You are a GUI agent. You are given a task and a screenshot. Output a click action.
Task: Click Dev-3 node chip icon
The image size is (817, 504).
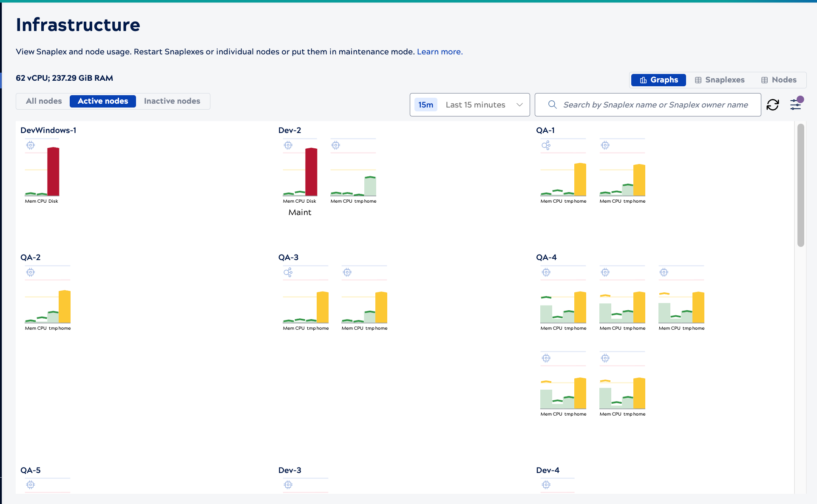point(288,484)
